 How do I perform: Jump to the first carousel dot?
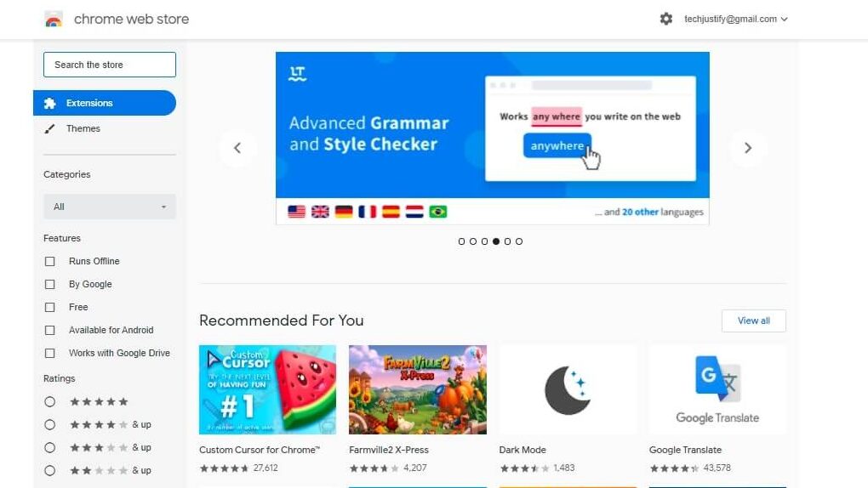coord(462,241)
